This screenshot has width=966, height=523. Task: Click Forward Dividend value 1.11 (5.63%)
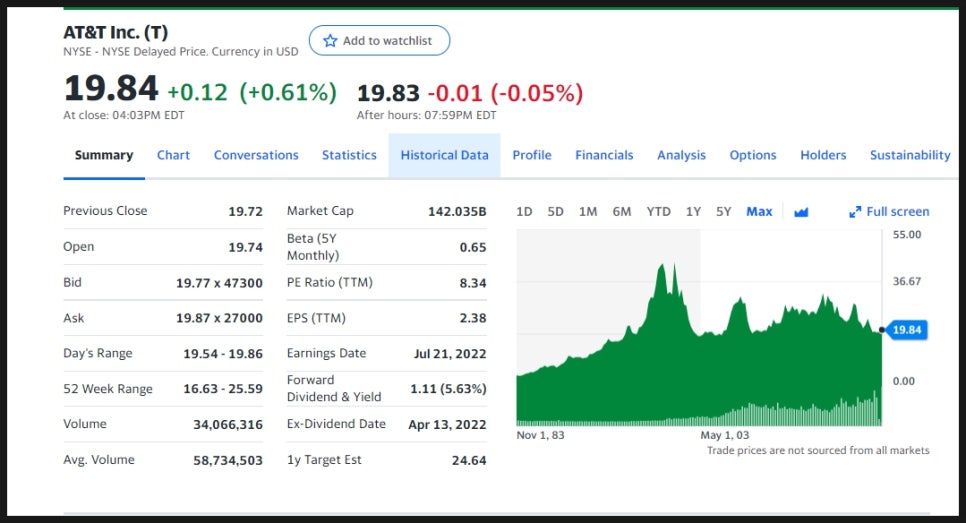[448, 389]
